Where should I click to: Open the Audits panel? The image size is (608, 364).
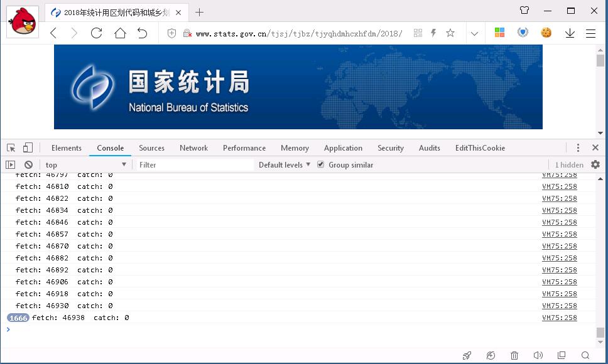(x=429, y=148)
